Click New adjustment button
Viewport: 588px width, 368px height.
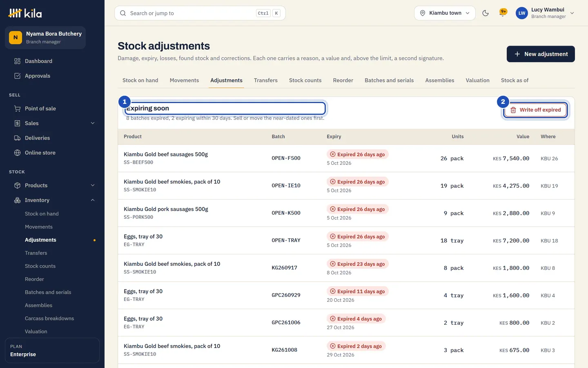(541, 54)
